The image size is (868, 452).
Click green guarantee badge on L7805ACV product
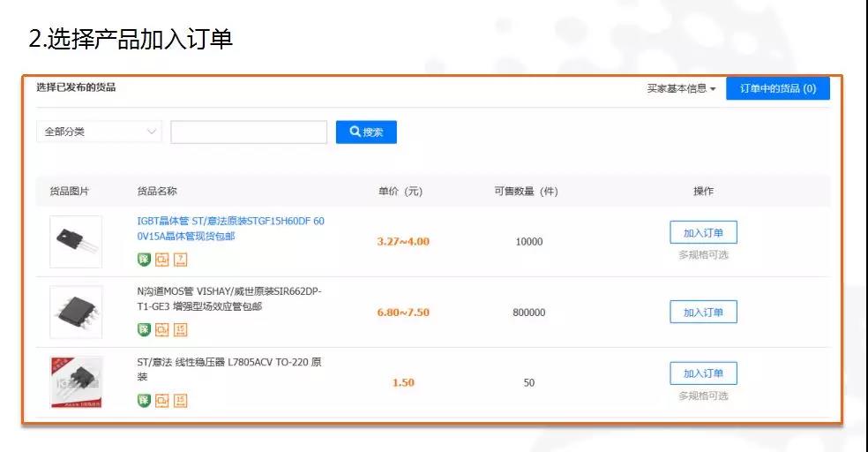pos(144,400)
